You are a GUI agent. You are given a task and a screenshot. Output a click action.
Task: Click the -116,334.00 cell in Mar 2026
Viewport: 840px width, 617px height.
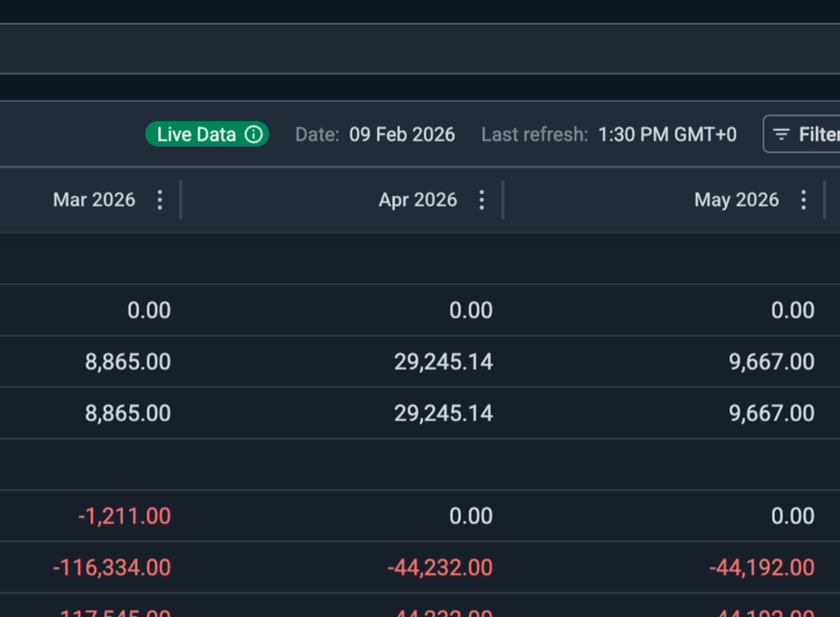pyautogui.click(x=112, y=568)
